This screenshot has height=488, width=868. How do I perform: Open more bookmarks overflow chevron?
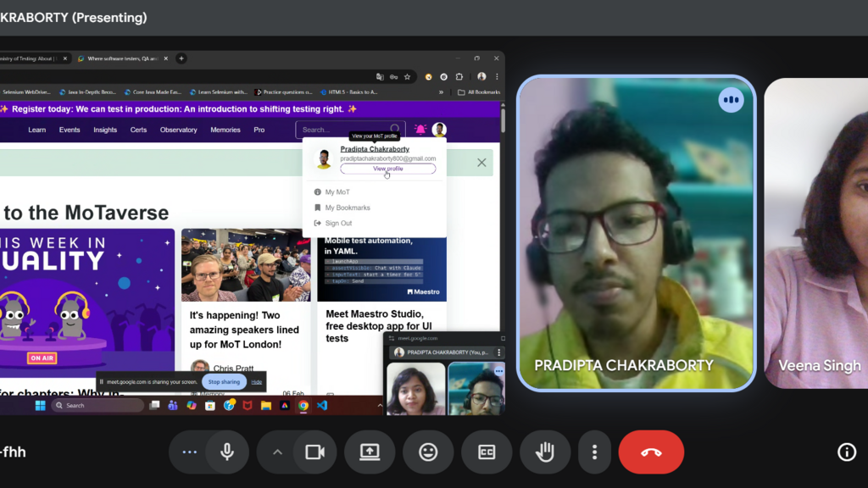441,92
